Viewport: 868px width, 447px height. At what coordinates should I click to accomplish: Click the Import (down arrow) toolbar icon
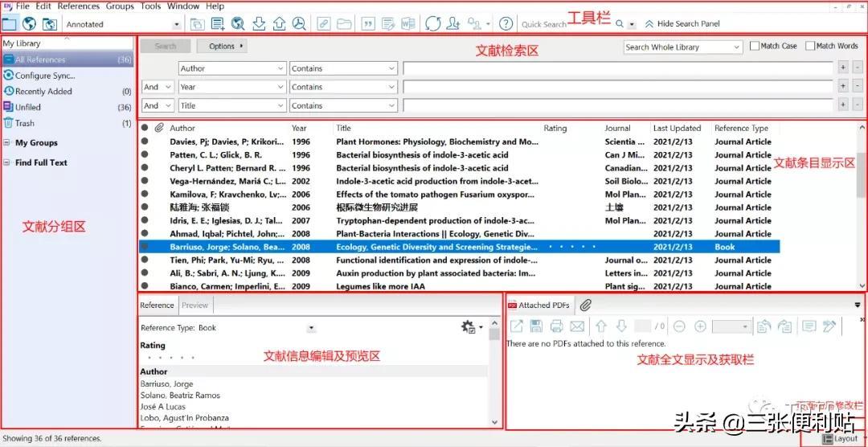point(259,24)
